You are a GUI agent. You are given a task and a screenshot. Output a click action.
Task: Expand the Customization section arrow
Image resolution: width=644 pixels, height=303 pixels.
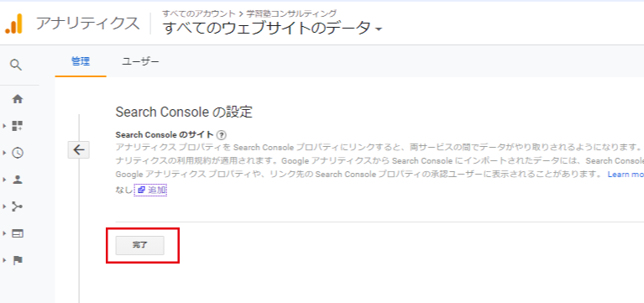click(4, 126)
